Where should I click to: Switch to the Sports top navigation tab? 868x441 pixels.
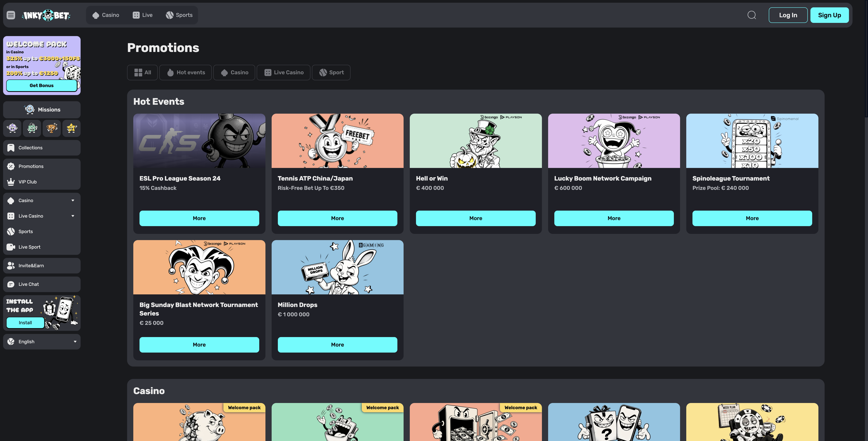(179, 15)
